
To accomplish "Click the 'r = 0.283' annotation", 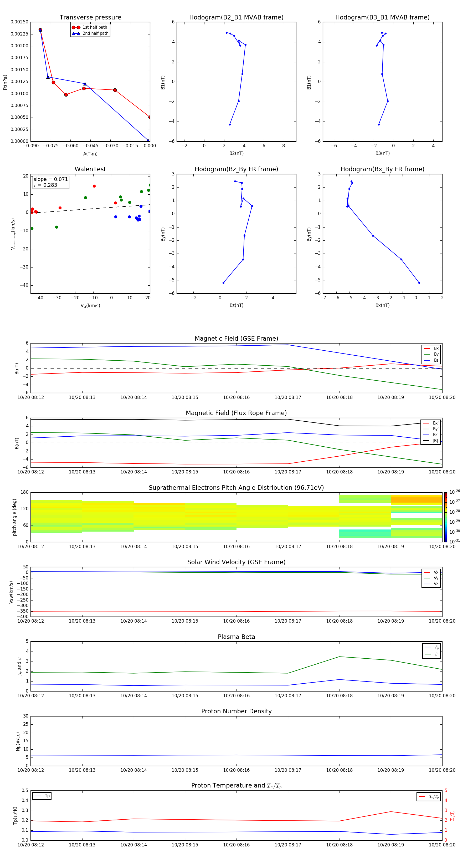I will point(45,185).
